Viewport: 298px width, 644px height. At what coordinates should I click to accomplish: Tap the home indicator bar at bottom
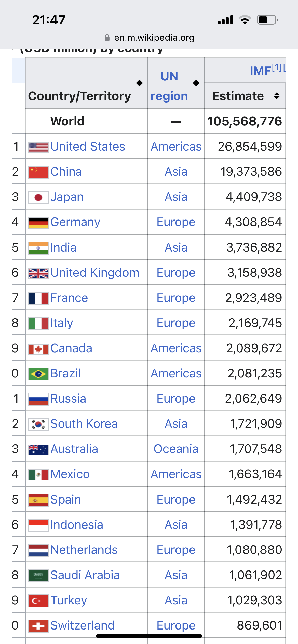(149, 636)
